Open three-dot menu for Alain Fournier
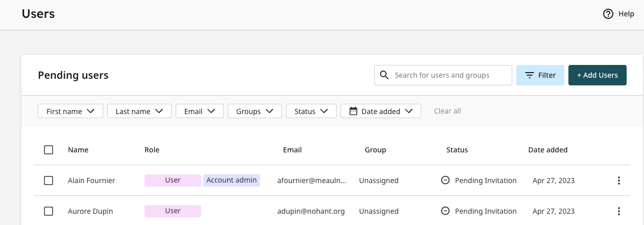The height and width of the screenshot is (225, 644). coord(618,181)
